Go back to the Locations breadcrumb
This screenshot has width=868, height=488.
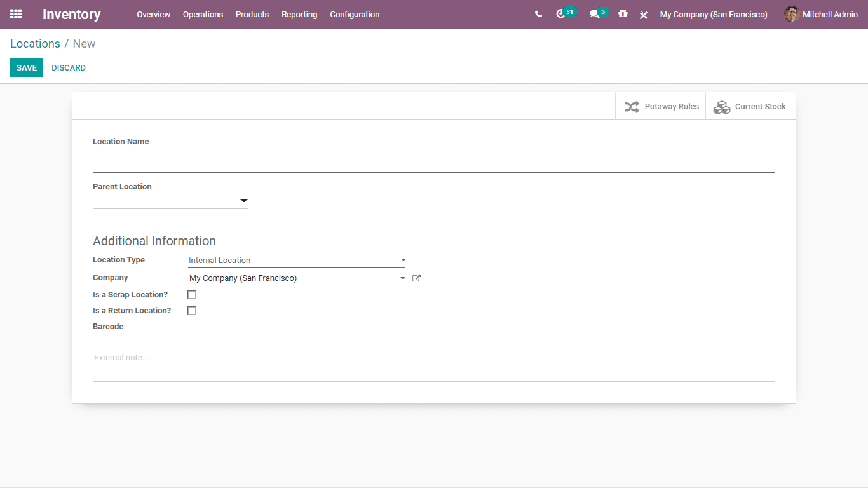(x=35, y=44)
